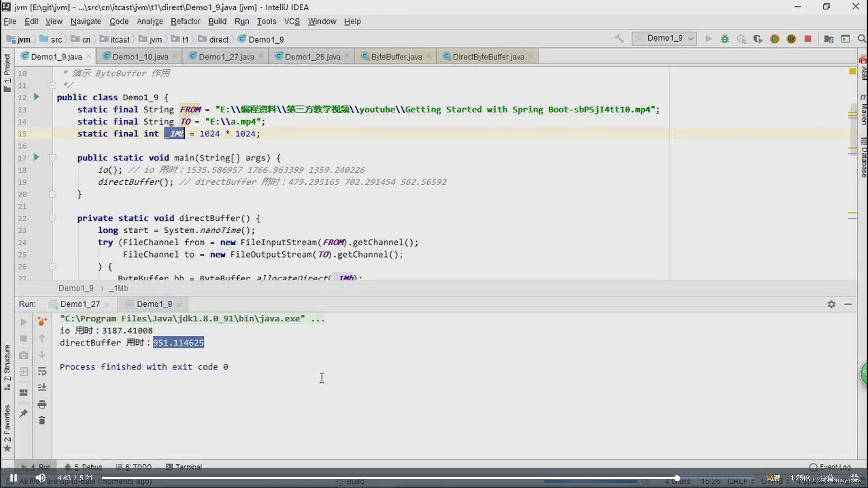This screenshot has width=868, height=488.
Task: Click the Exit icon in Run panel
Action: (x=24, y=371)
